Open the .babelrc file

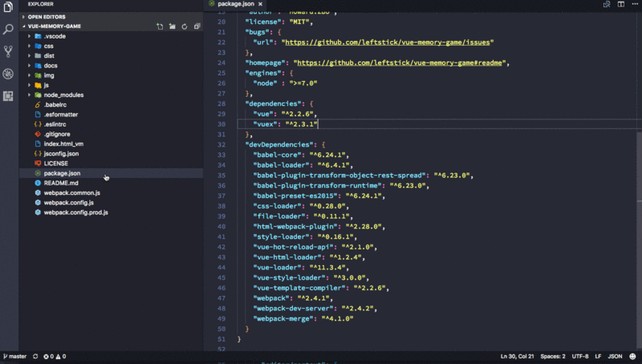coord(55,105)
